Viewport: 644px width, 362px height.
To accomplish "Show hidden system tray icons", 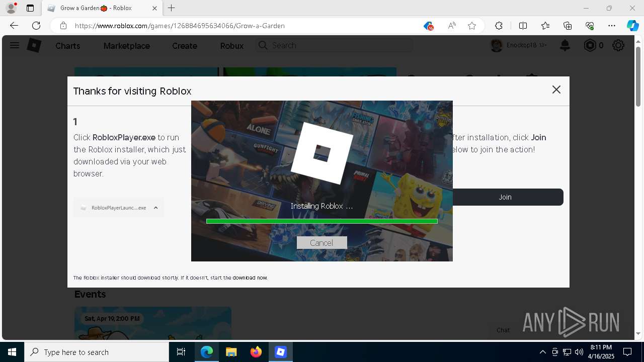I will click(542, 352).
